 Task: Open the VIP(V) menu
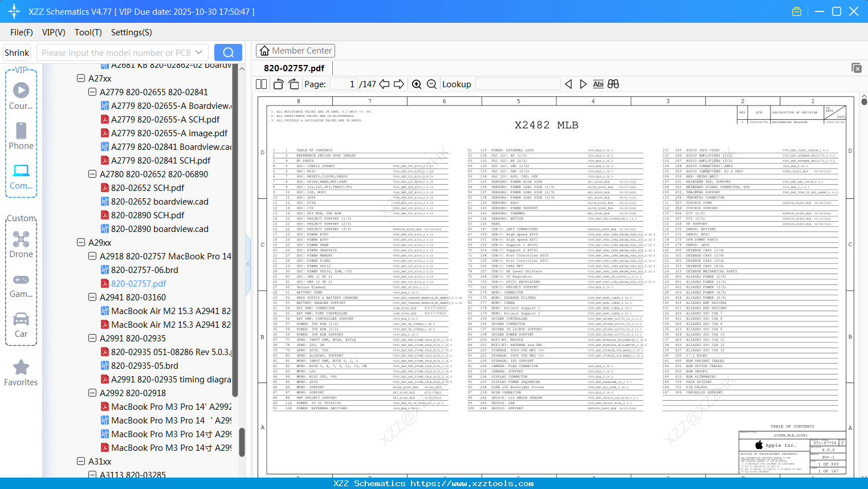tap(54, 32)
